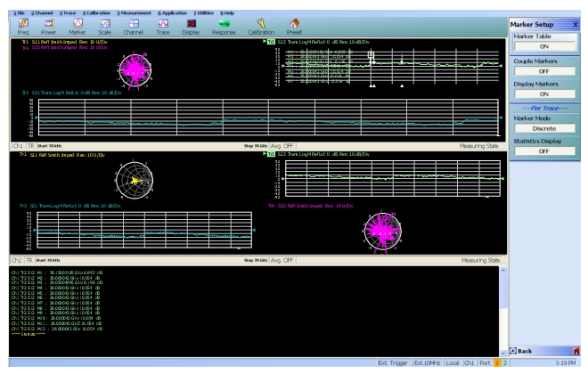Select channel 1 Tr2 S12 LogM trace label

(x=318, y=42)
